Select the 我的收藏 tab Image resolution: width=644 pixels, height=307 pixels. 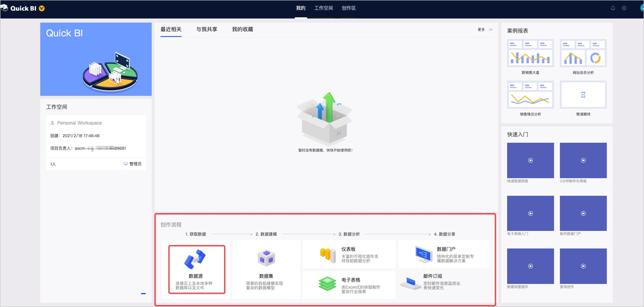click(x=242, y=29)
